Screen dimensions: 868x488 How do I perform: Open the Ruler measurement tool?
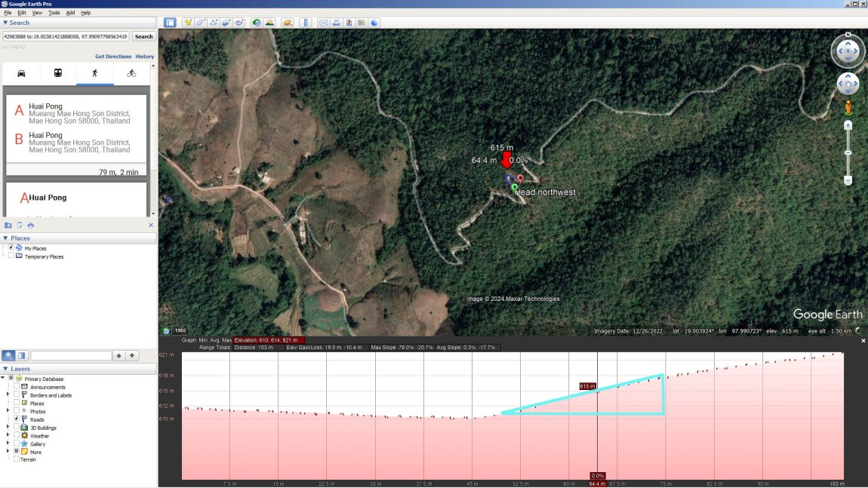[x=306, y=23]
